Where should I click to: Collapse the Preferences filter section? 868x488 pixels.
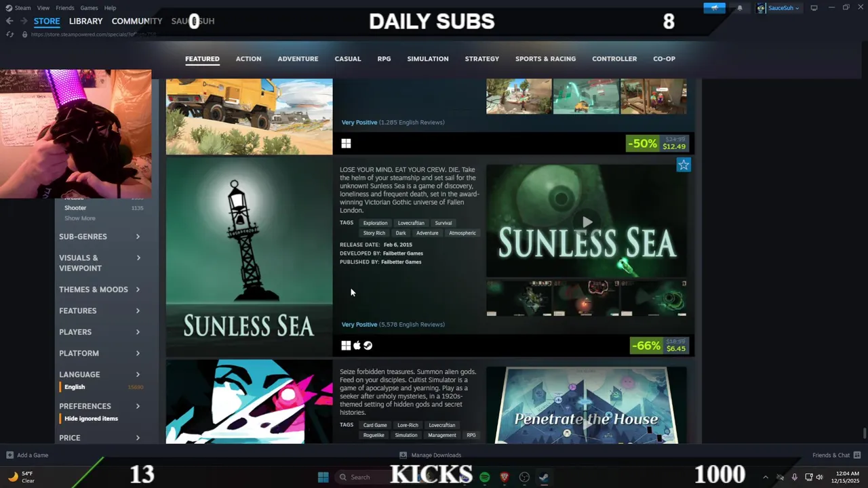pos(100,406)
